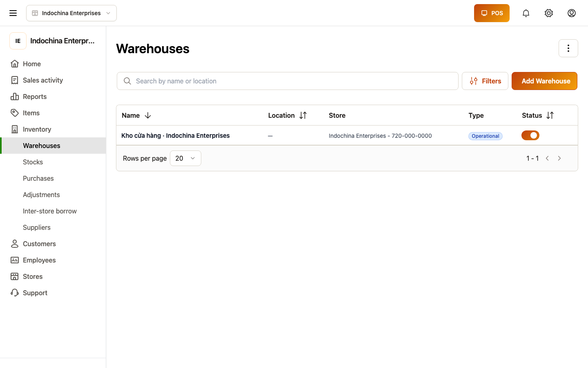Click the Operational type badge
This screenshot has width=588, height=368.
[486, 136]
